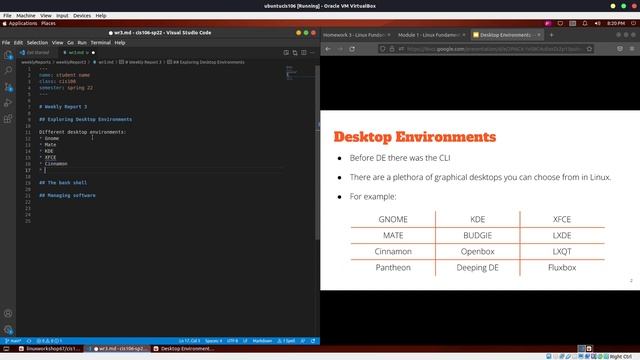
Task: Click the open changes icon in the editor toolbar
Action: (x=295, y=53)
